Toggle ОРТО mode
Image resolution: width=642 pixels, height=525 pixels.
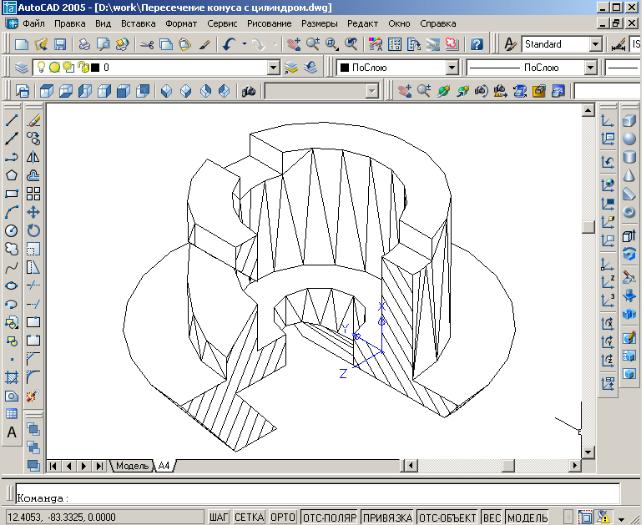tap(283, 517)
